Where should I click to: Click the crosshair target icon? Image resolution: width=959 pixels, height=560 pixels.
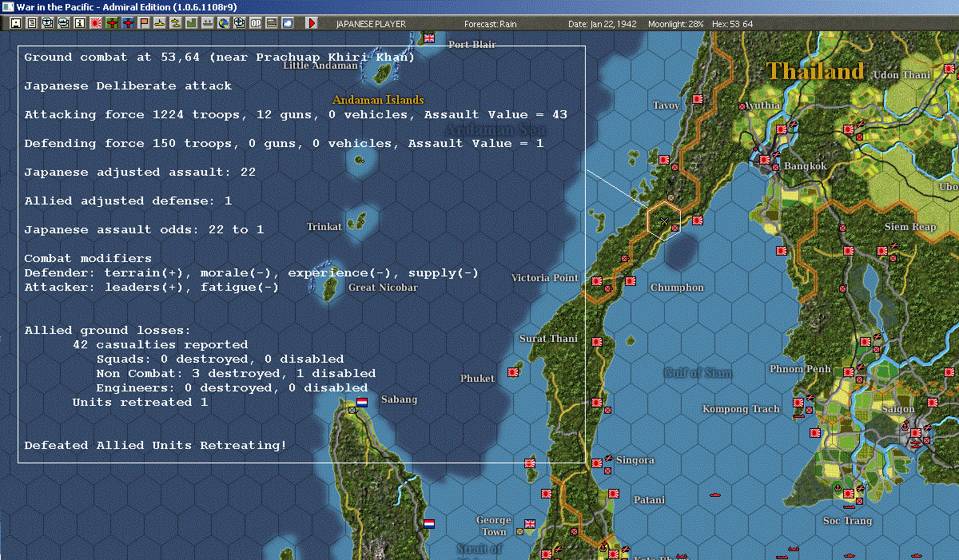point(240,23)
